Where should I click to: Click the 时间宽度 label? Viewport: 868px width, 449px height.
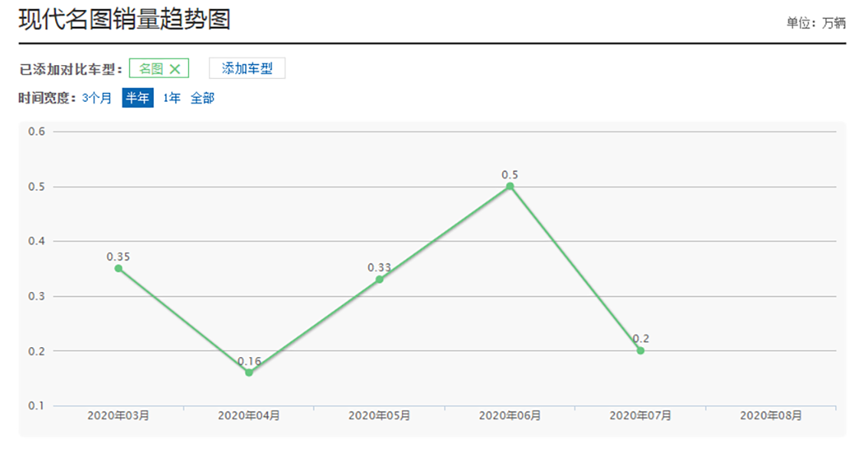(47, 98)
